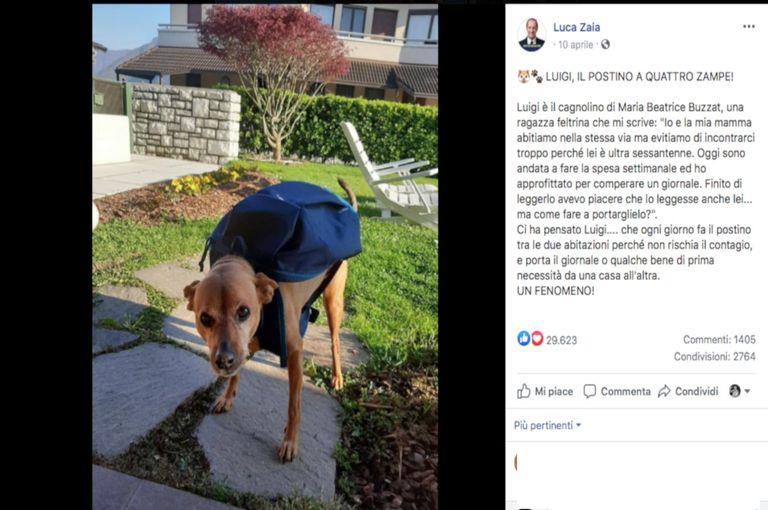Click the dog photo with blue backpack
The height and width of the screenshot is (510, 768).
pos(265,257)
